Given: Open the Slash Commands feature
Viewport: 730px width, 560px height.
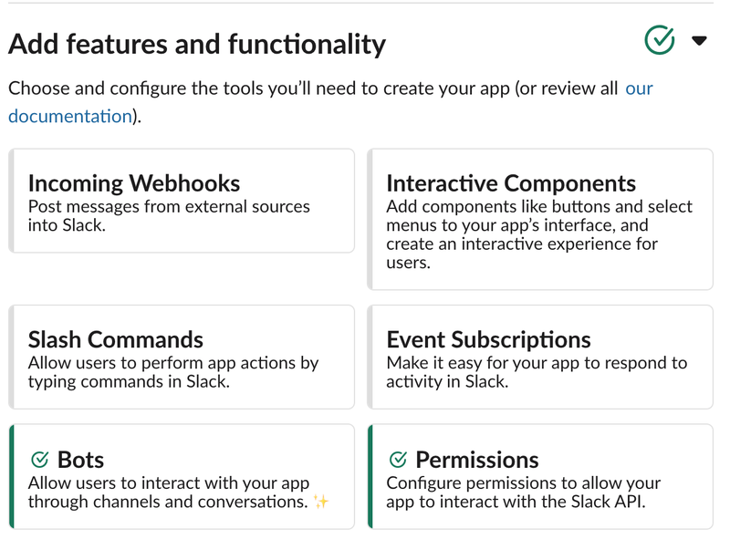Looking at the screenshot, I should [x=116, y=339].
